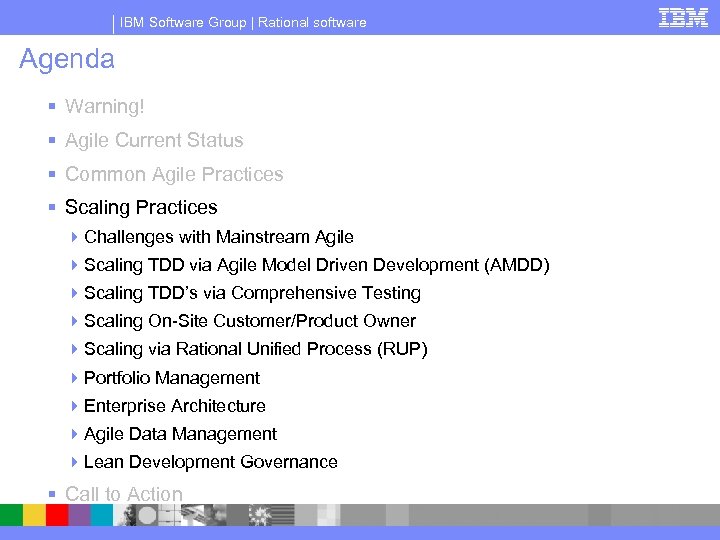Click the square bullet beside 'Warning!'
720x540 pixels.
point(52,107)
